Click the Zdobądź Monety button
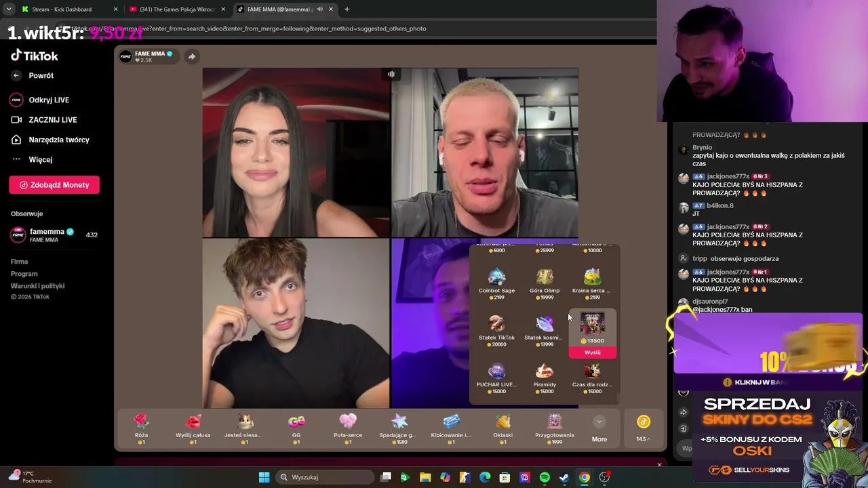 point(54,185)
